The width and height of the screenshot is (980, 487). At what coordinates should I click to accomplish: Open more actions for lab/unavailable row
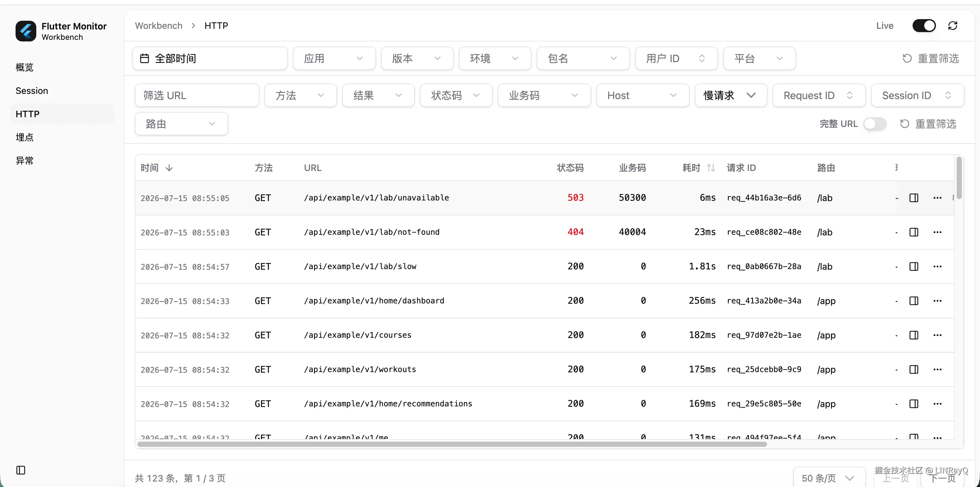point(938,198)
